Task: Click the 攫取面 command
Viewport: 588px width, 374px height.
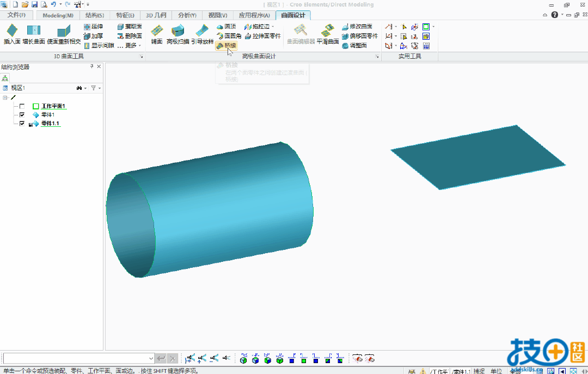Action: [130, 27]
